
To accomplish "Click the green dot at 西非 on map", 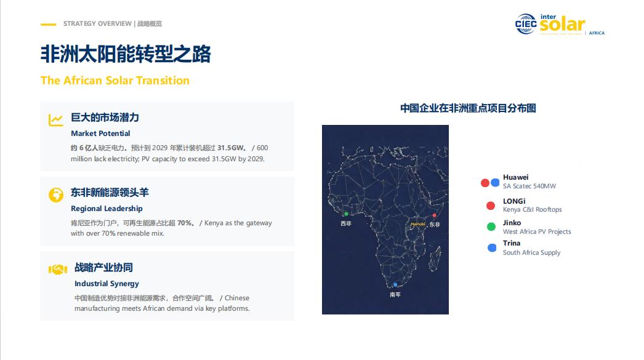I will [346, 214].
